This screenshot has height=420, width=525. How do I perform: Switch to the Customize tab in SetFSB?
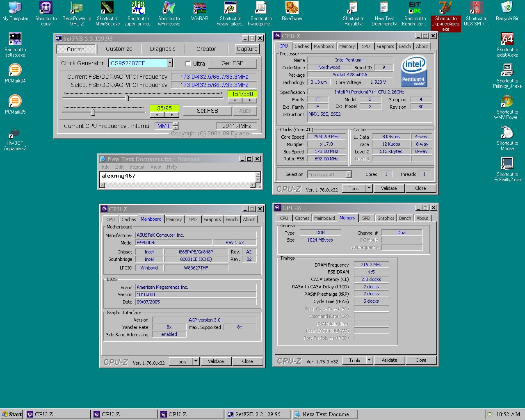coord(119,49)
